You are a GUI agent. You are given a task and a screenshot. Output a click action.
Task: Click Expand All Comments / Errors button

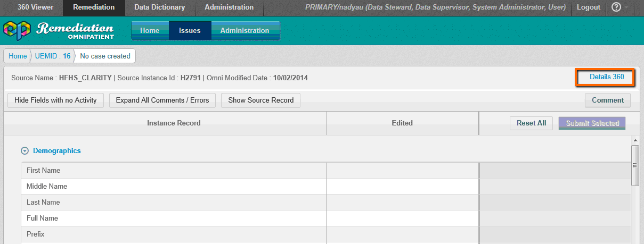(162, 100)
